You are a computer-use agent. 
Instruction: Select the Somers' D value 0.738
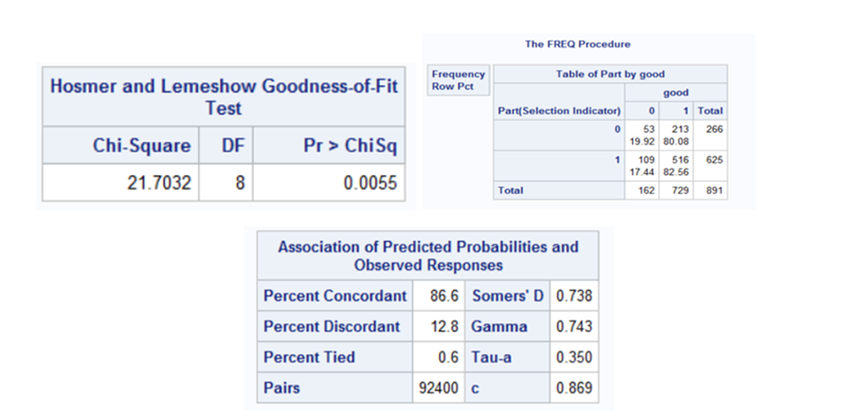click(x=573, y=296)
